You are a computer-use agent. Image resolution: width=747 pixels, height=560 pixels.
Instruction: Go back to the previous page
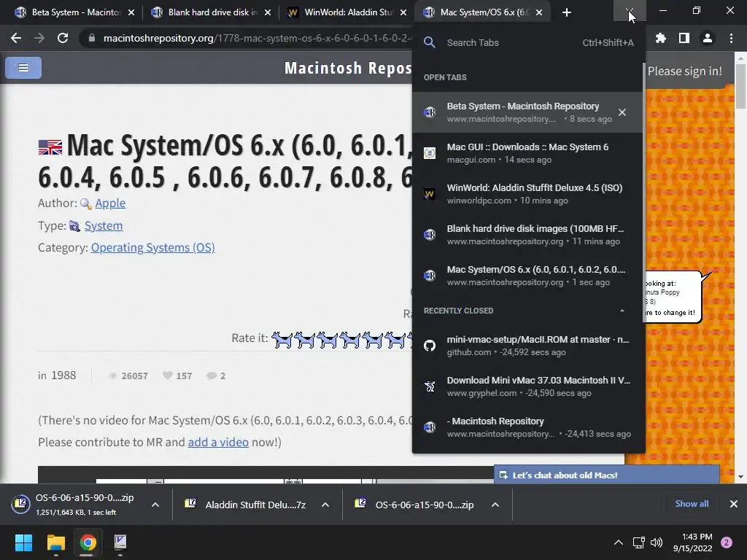click(16, 38)
